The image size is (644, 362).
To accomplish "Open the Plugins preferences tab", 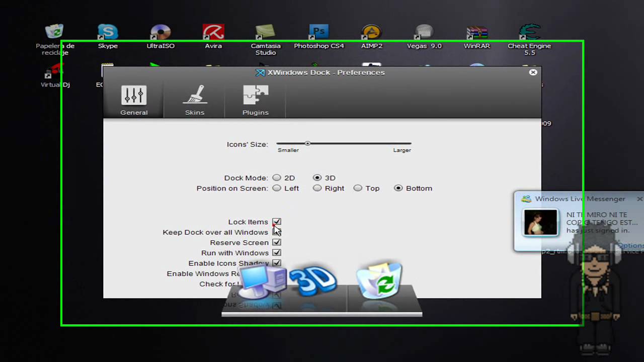I will tap(256, 100).
